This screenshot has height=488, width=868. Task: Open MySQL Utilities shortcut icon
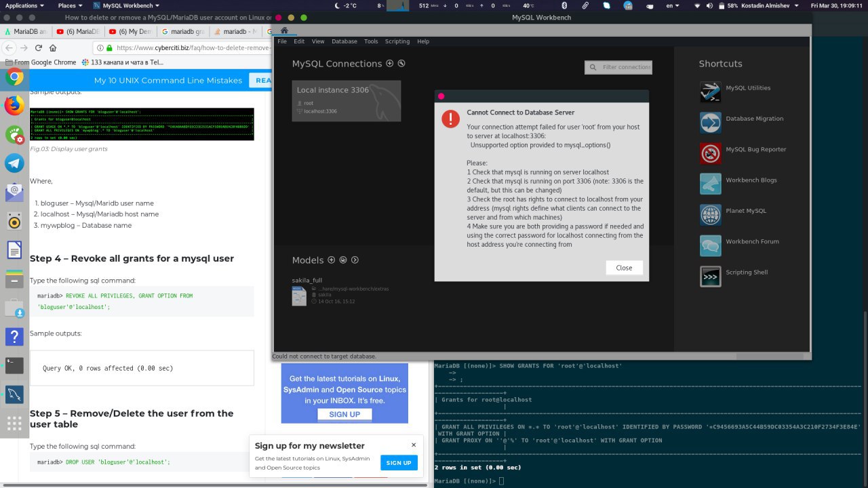710,91
